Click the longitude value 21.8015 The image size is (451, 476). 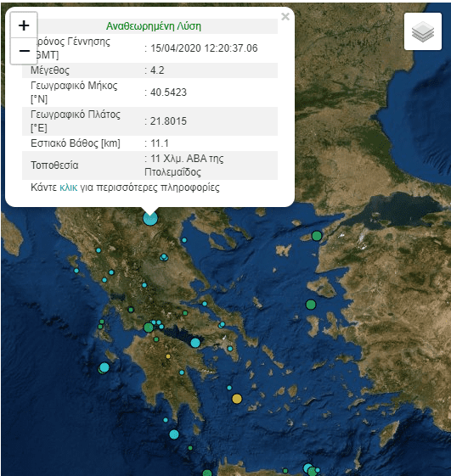click(x=168, y=121)
